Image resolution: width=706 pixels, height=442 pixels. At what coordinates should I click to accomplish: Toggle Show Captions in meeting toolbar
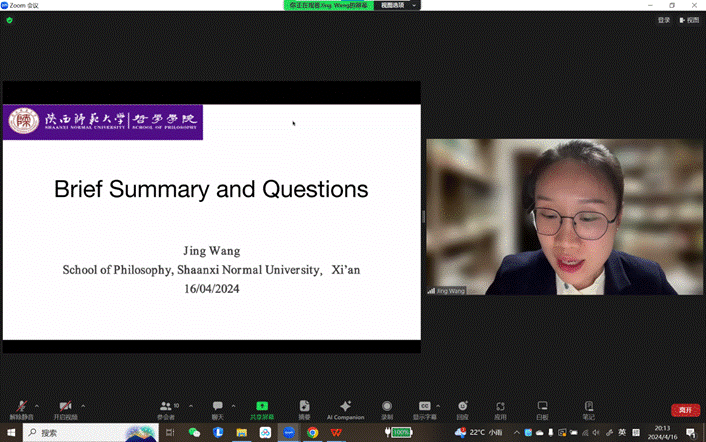point(424,407)
